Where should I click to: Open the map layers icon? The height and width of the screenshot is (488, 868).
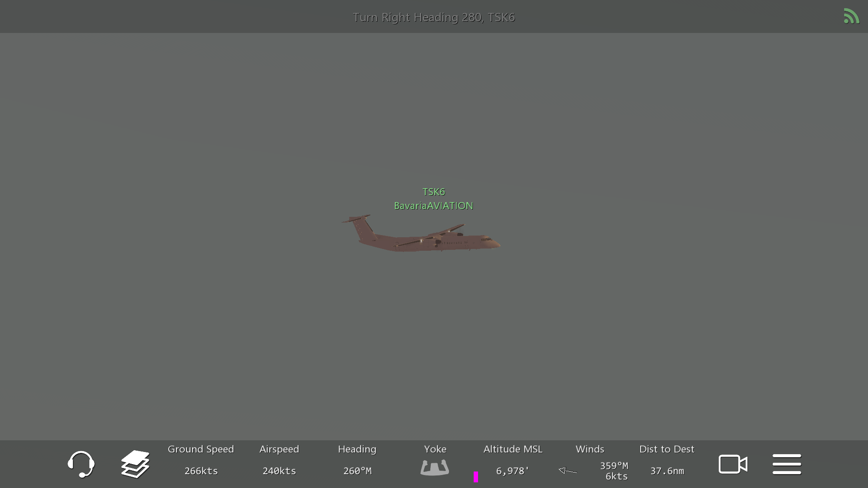135,464
